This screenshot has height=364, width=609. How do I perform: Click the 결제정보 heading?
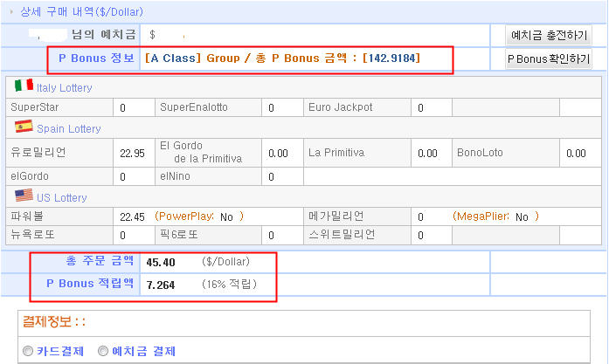[x=54, y=322]
